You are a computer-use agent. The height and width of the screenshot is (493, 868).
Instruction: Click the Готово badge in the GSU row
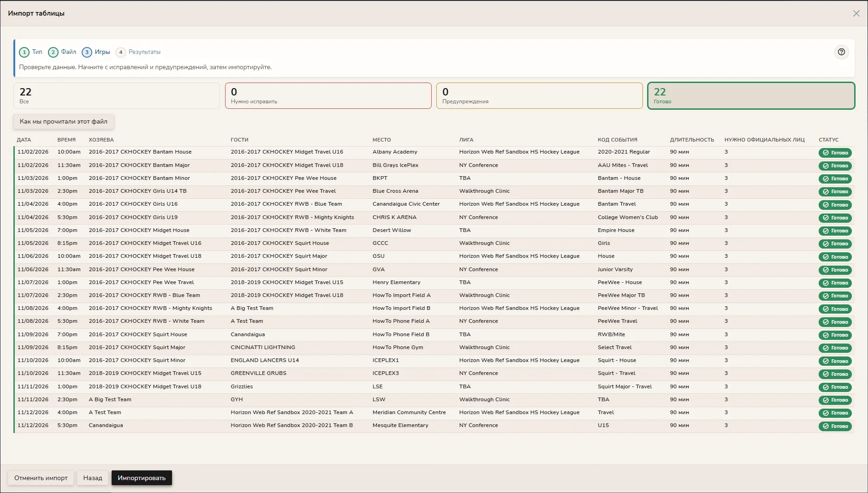pos(835,257)
